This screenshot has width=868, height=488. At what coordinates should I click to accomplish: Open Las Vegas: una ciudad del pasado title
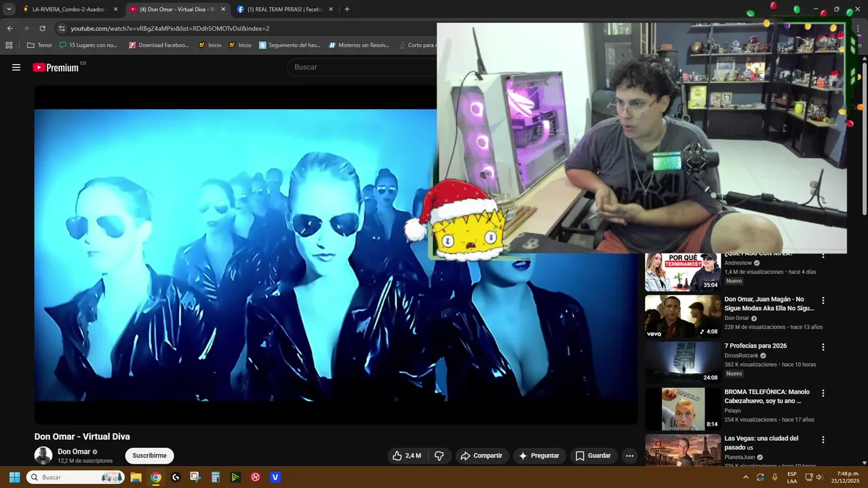pyautogui.click(x=762, y=443)
